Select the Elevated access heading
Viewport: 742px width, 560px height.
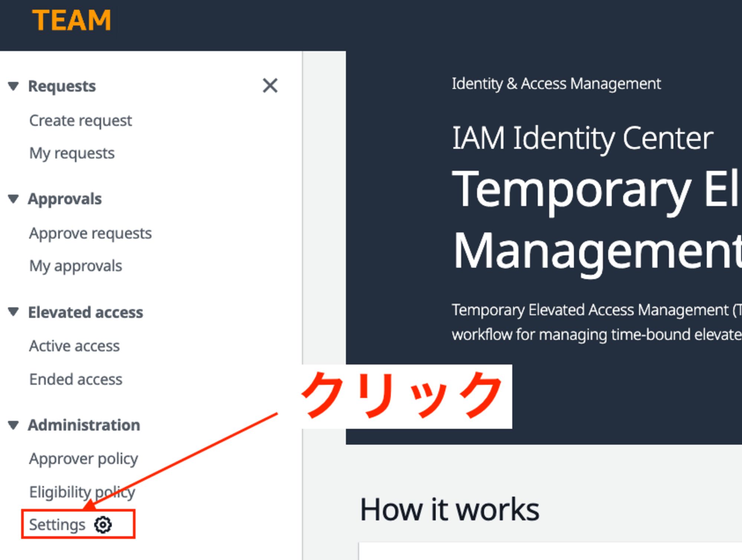(86, 312)
